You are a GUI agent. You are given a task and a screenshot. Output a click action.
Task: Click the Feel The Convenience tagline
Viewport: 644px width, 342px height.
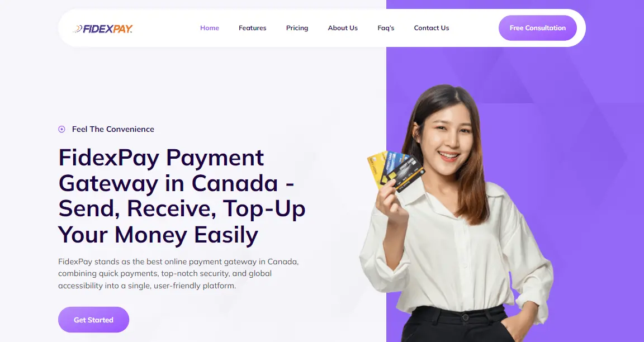tap(113, 129)
